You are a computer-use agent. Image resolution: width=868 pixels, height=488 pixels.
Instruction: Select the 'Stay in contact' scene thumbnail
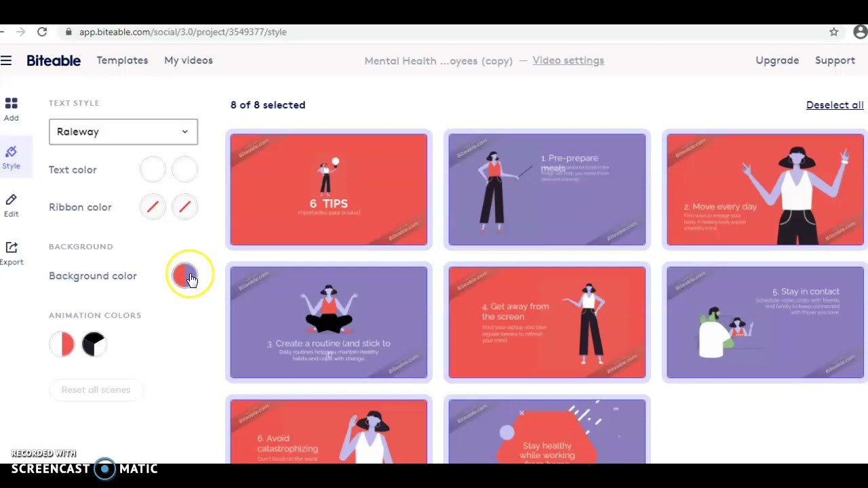(766, 322)
